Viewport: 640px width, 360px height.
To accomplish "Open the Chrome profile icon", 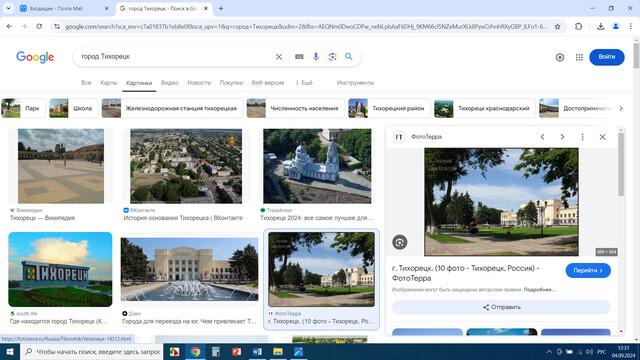I will pyautogui.click(x=616, y=27).
